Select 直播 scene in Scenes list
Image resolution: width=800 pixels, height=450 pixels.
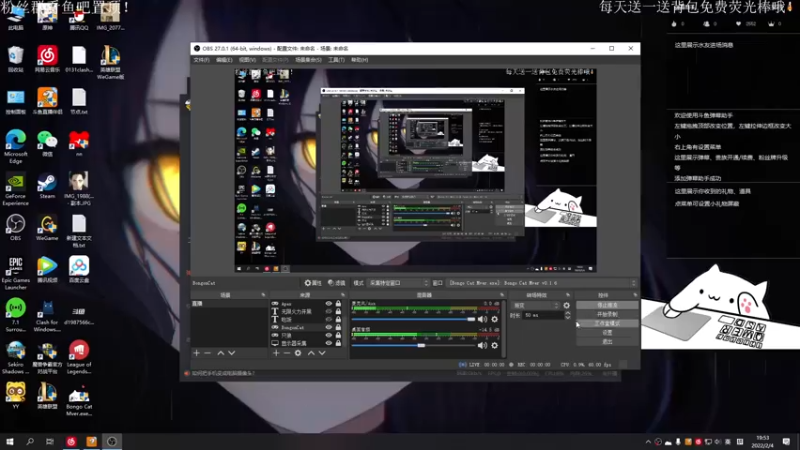tap(229, 304)
